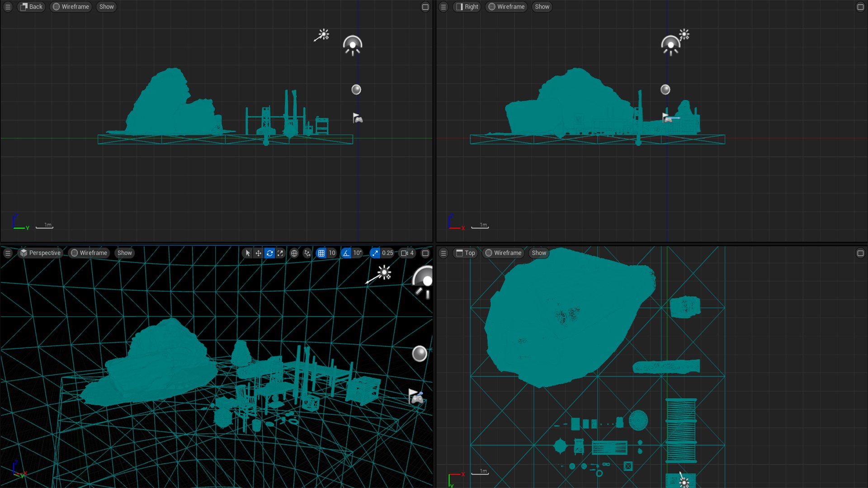868x488 pixels.
Task: Select the Directional Light icon in Right viewport
Action: click(684, 35)
